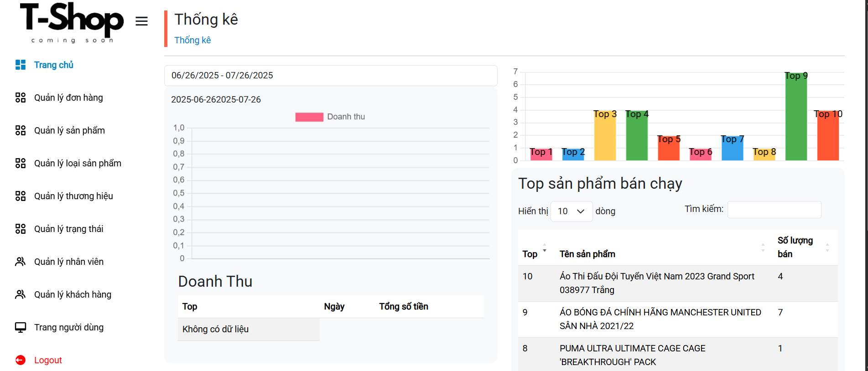
Task: Open Quản lý đơn hàng page
Action: pyautogui.click(x=68, y=98)
